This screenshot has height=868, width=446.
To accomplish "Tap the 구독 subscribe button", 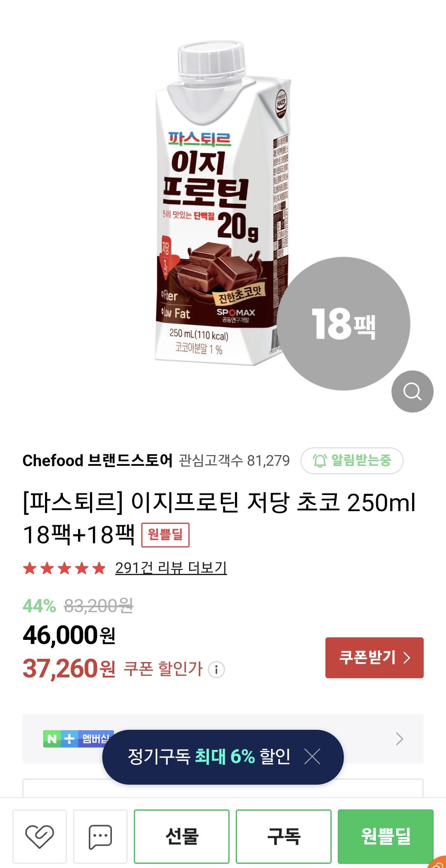I will (x=284, y=836).
